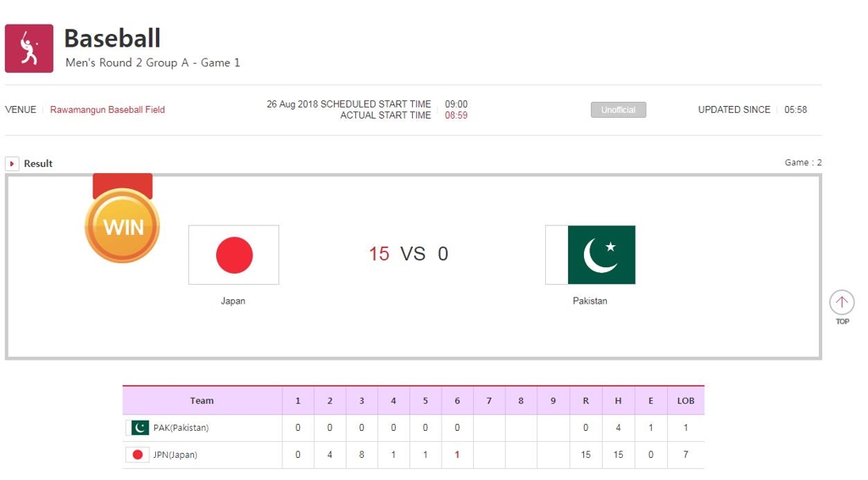Click the Team column header

202,401
